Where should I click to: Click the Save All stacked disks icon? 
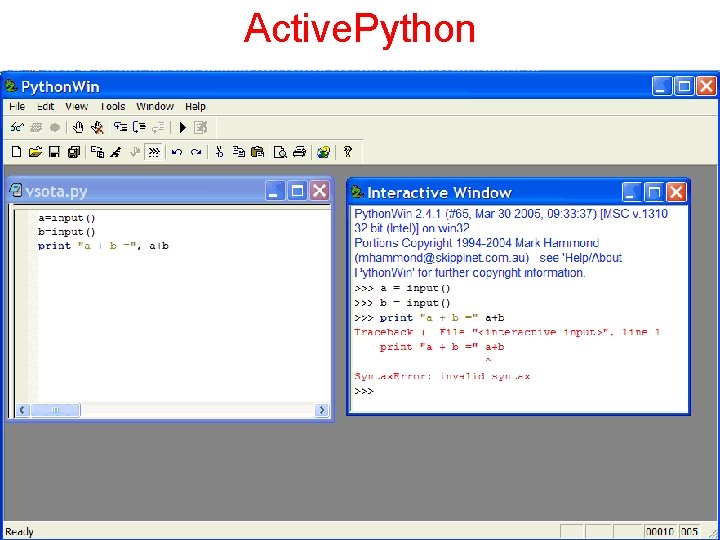(x=73, y=152)
